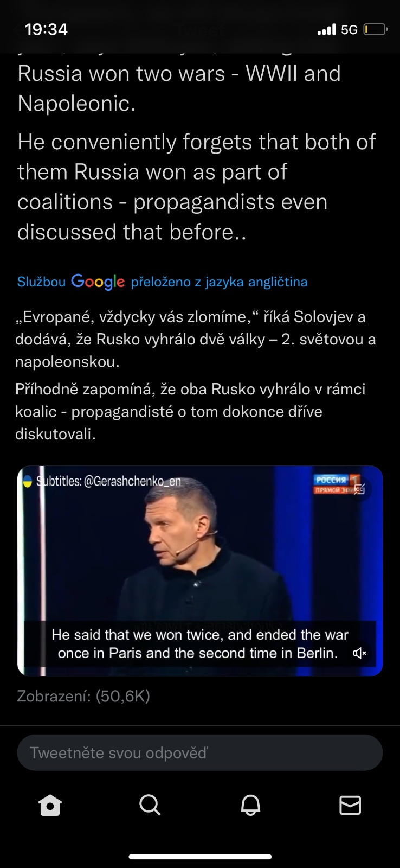Viewport: 400px width, 868px height.
Task: Select the Czech translated tweet paragraph 'Příhodně zapomíná'
Action: 190,412
